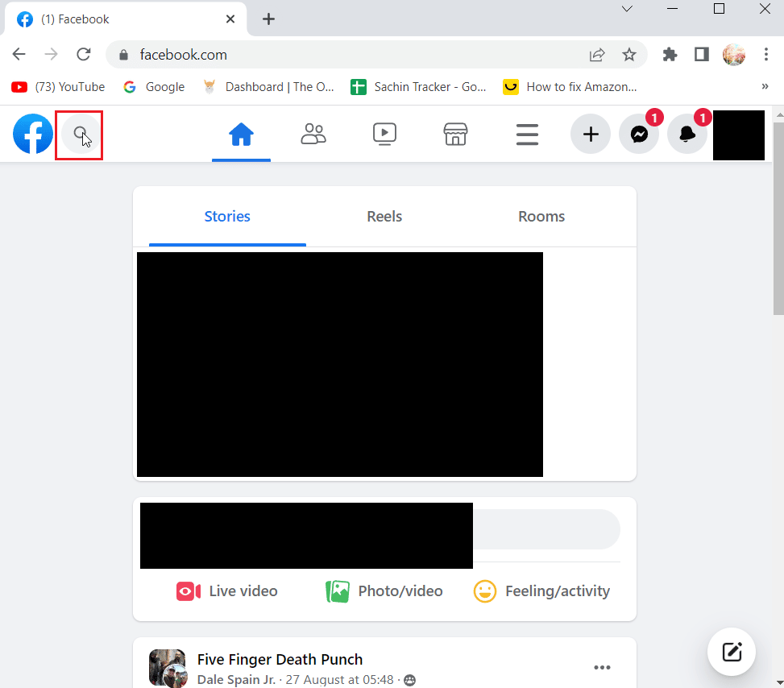
Task: Open the hamburger menu icon
Action: click(527, 135)
